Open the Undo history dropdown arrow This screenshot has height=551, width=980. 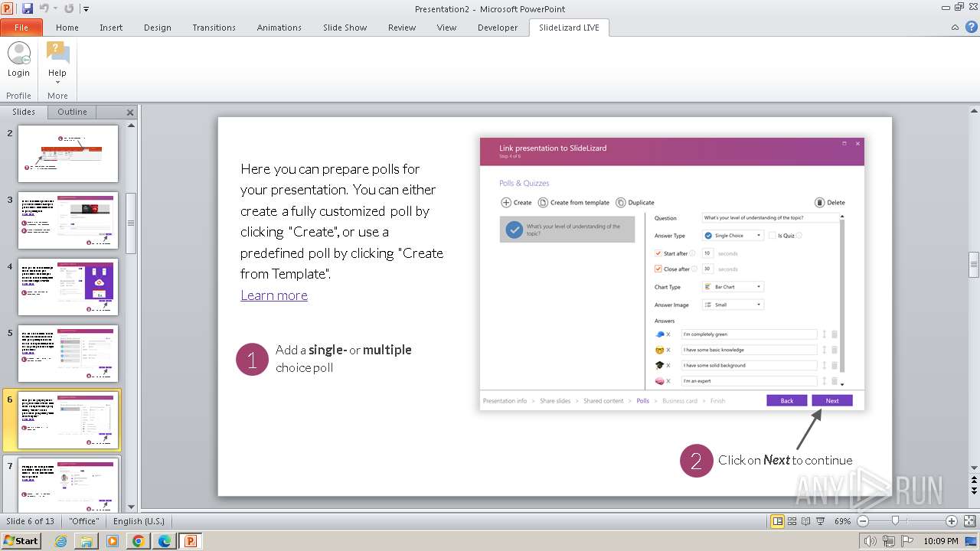55,9
